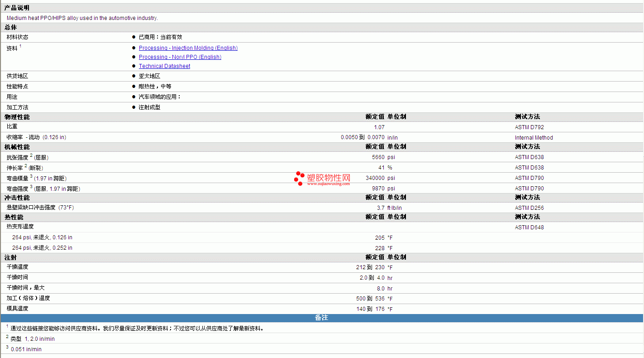
Task: Select the 比重 row label
Action: pyautogui.click(x=12, y=127)
